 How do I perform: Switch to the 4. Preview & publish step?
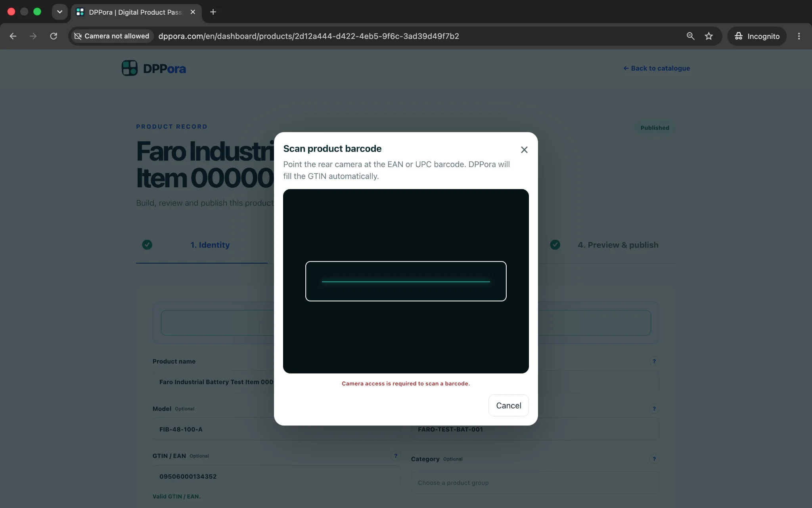618,245
